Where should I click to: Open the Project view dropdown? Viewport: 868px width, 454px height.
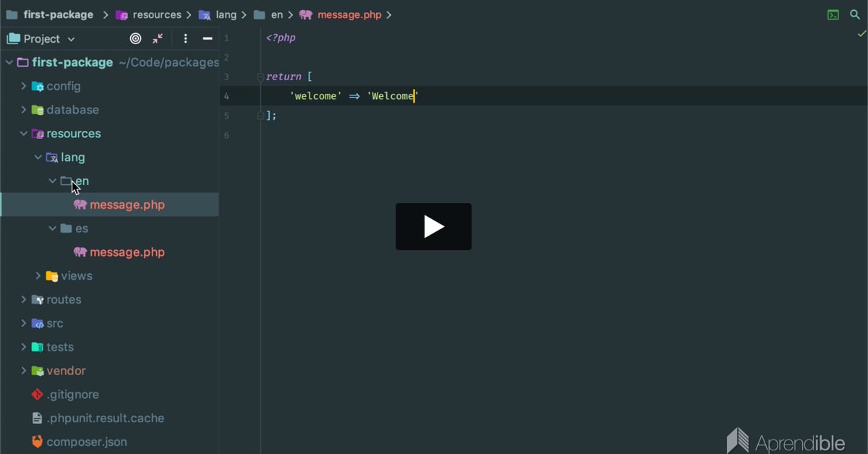41,39
